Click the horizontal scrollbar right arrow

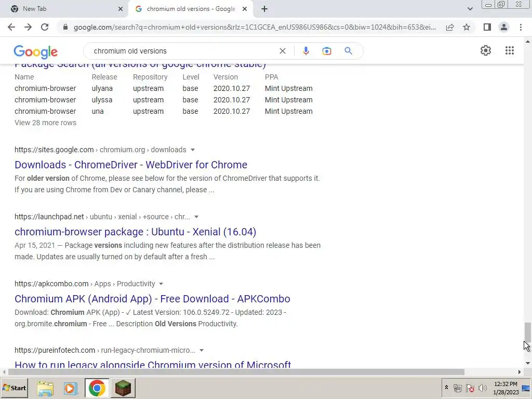click(520, 372)
